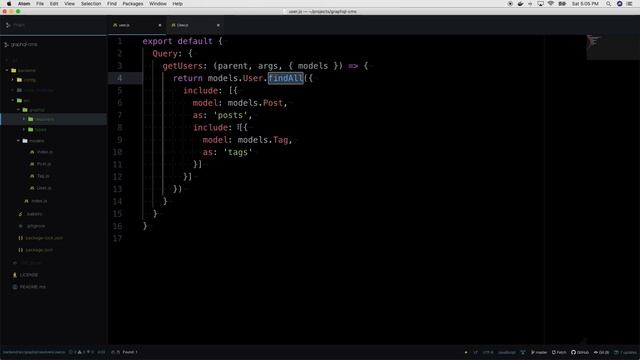Click the .babelrc file icon
The height and width of the screenshot is (360, 640).
20,214
